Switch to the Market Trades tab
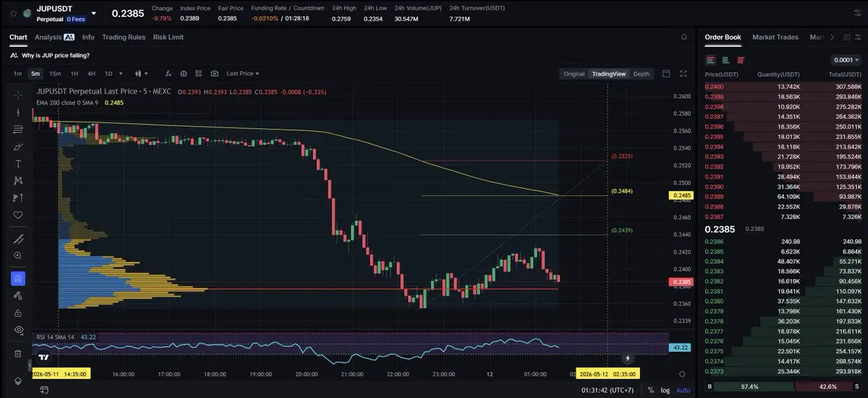The image size is (868, 398). coord(775,37)
